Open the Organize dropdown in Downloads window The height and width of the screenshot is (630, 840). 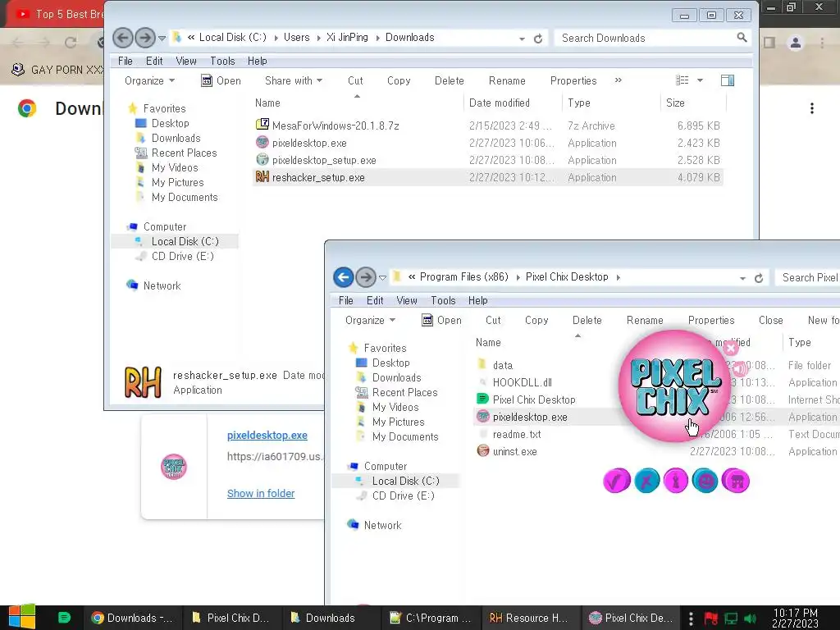tap(149, 81)
